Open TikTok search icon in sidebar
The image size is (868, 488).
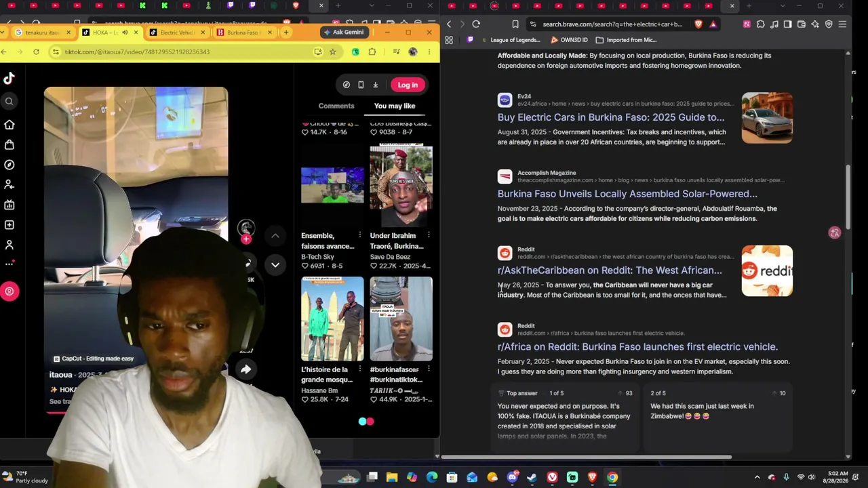click(9, 102)
